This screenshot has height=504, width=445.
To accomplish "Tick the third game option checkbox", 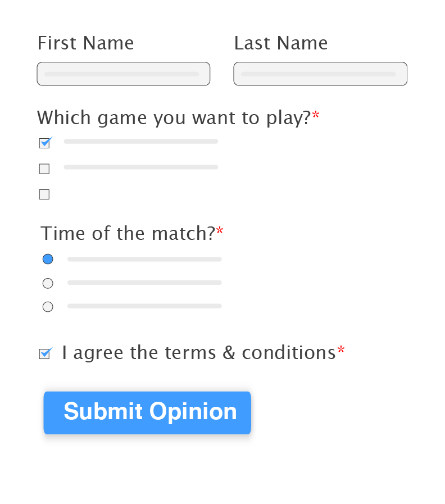I will pyautogui.click(x=44, y=194).
